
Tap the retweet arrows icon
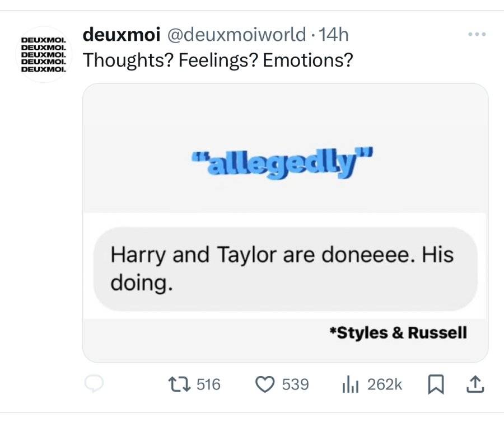(180, 384)
